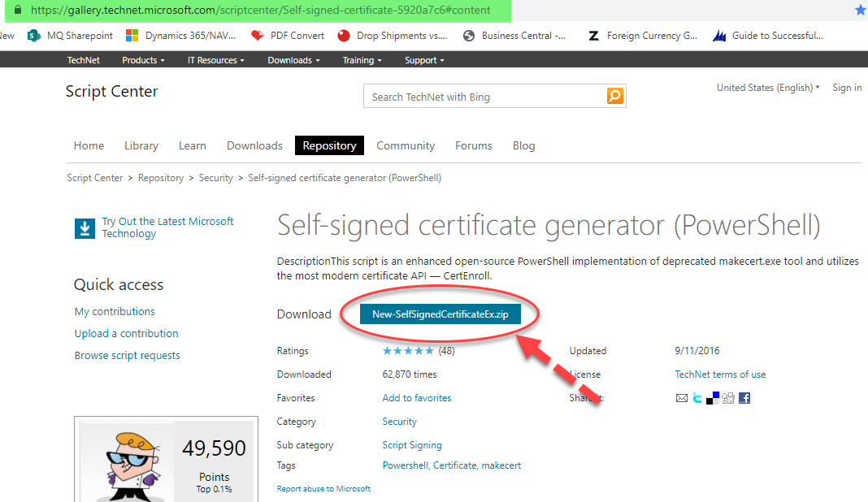Open Dynamics 365/NAV bookmark
This screenshot has height=502, width=868.
tap(181, 36)
